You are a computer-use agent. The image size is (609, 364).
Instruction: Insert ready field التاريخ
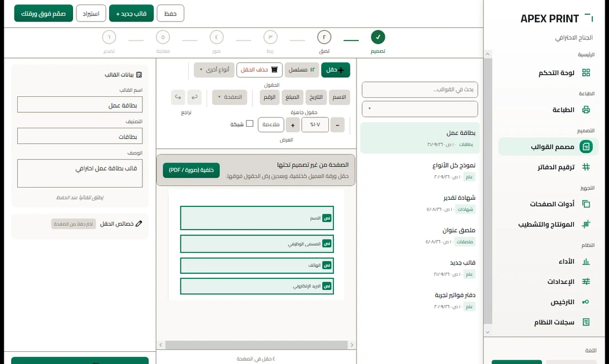pyautogui.click(x=316, y=97)
